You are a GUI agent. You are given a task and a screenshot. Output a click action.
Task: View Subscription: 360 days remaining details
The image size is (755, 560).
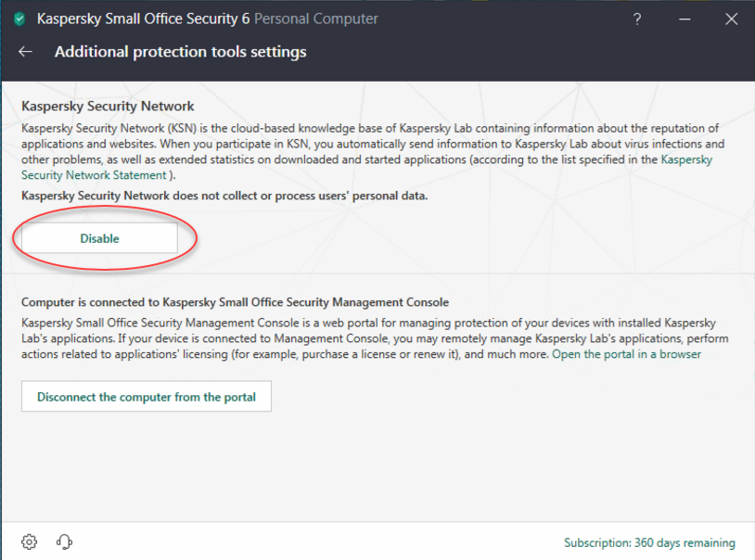[x=649, y=542]
